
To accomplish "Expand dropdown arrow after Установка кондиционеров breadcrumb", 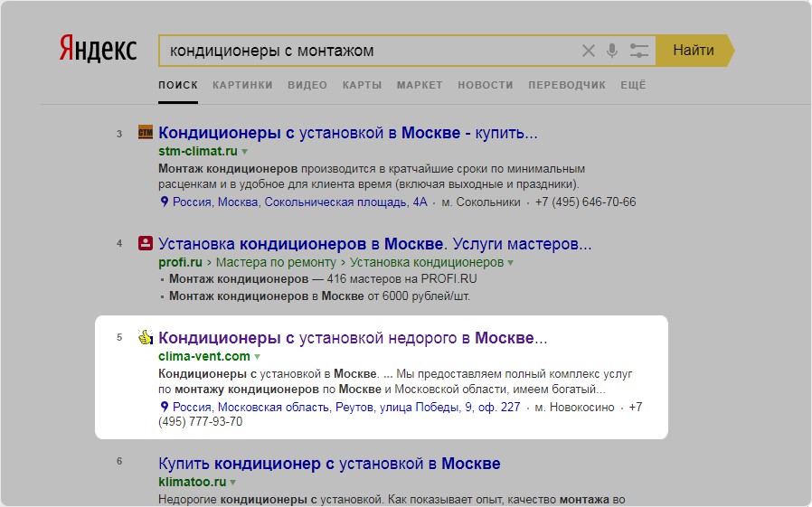I will click(511, 263).
